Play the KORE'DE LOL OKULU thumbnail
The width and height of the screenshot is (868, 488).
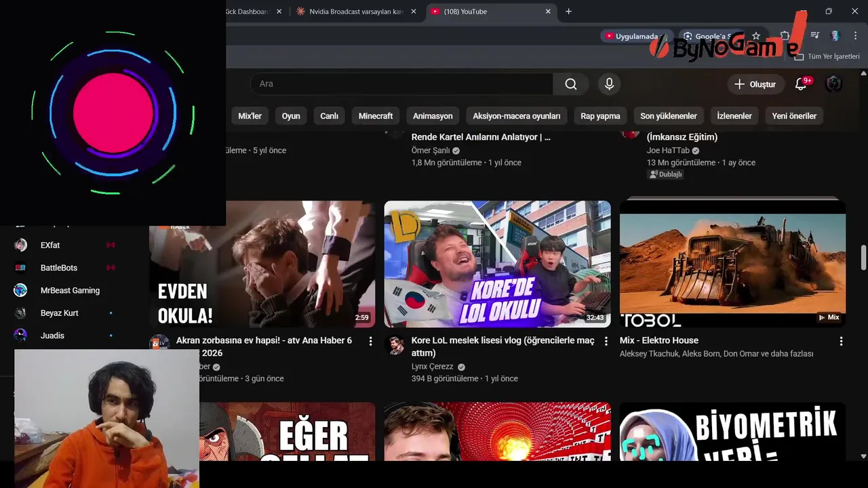[497, 264]
